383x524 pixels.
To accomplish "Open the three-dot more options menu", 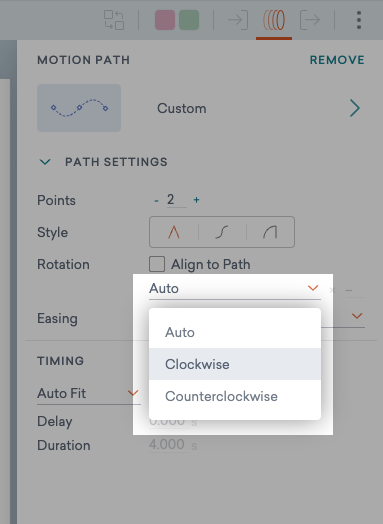I will [x=359, y=20].
